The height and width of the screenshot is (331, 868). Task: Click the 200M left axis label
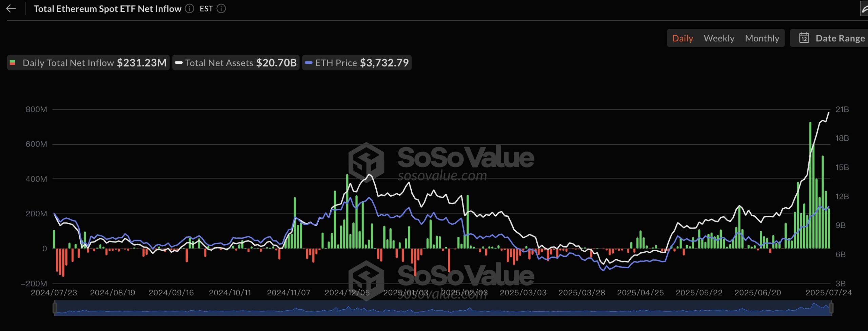(x=36, y=214)
